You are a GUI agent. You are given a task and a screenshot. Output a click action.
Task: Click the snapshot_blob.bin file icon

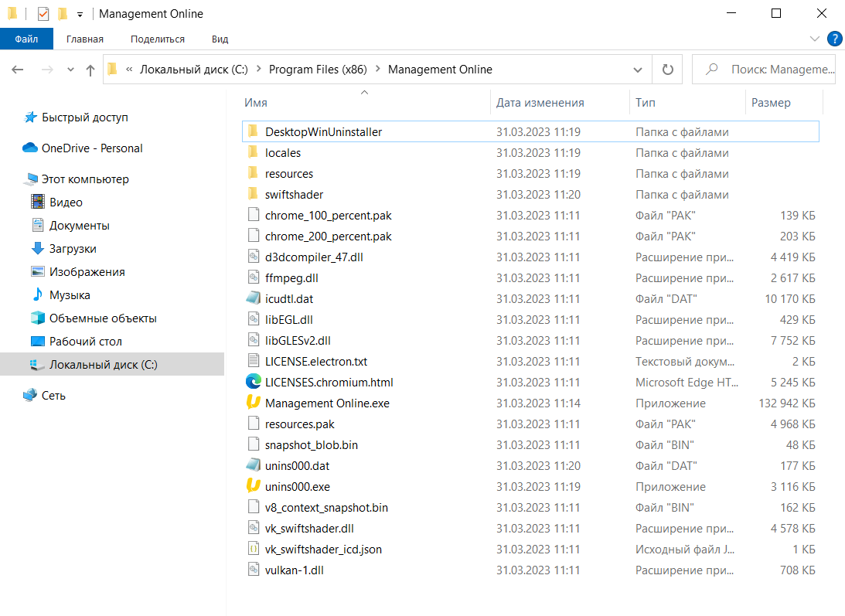(x=254, y=444)
